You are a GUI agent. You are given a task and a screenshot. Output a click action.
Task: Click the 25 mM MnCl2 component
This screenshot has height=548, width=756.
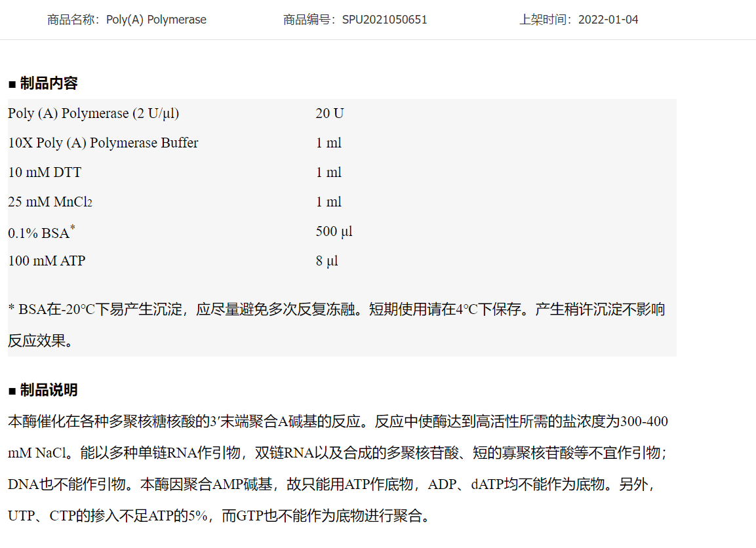[x=50, y=202]
